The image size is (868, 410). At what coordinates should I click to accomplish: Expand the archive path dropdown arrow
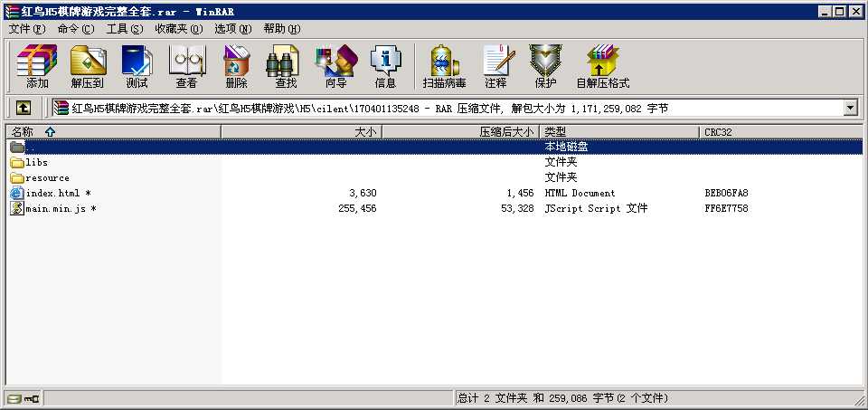point(850,109)
